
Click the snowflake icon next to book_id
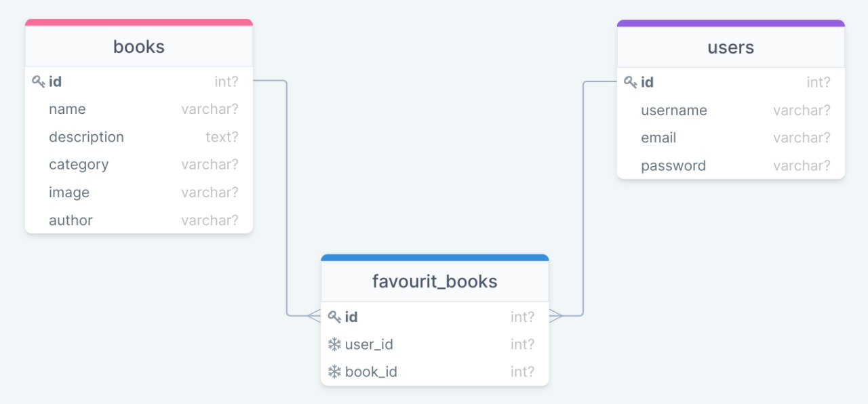[x=334, y=372]
